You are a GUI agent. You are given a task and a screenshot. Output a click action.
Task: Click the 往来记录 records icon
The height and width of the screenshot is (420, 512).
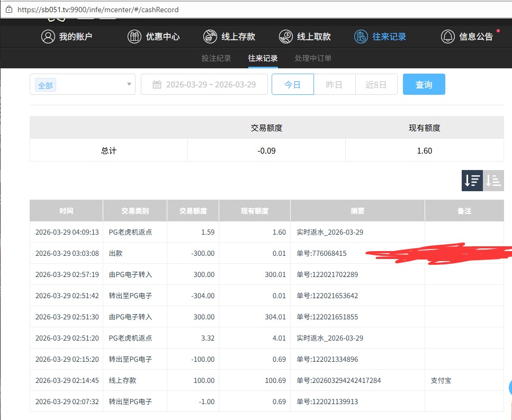[x=361, y=37]
